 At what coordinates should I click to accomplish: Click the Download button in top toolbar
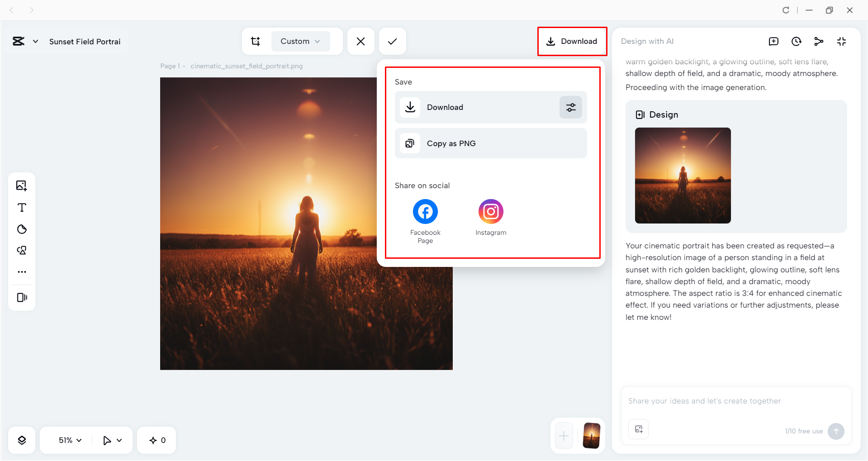(x=572, y=41)
